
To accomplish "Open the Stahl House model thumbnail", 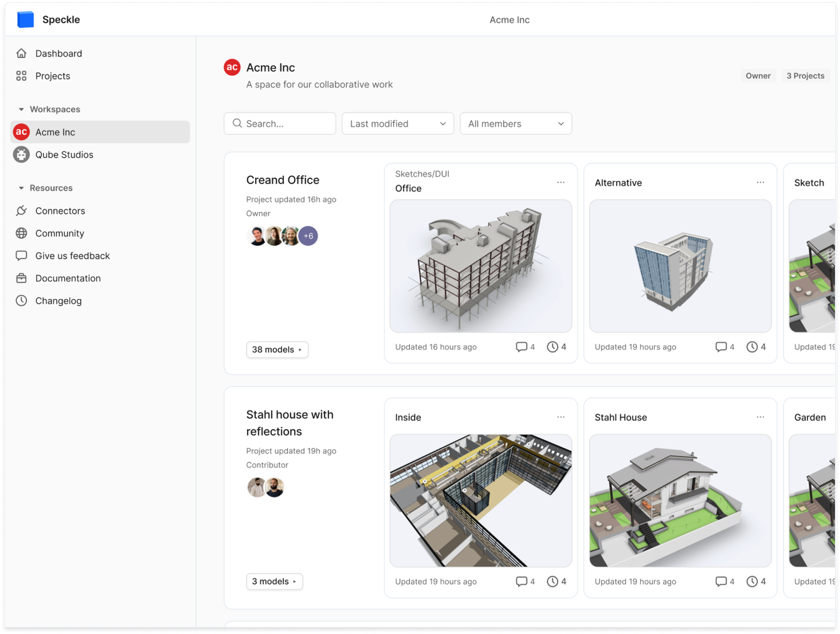I will [680, 501].
